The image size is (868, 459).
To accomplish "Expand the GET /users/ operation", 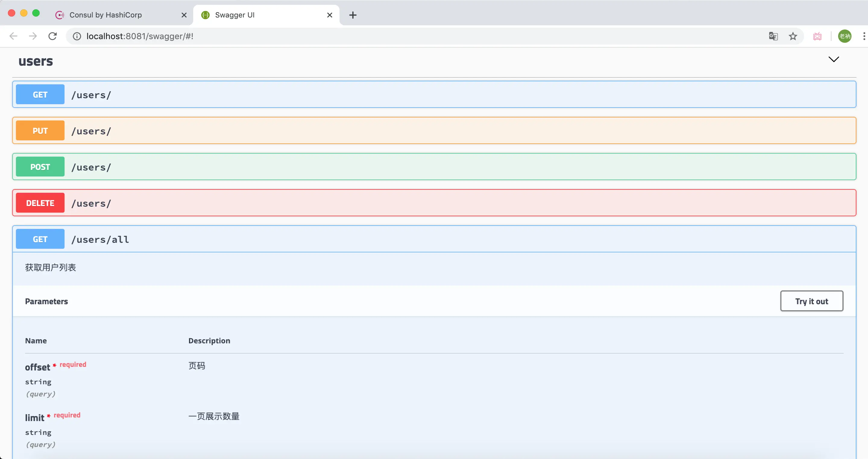I will click(x=434, y=95).
